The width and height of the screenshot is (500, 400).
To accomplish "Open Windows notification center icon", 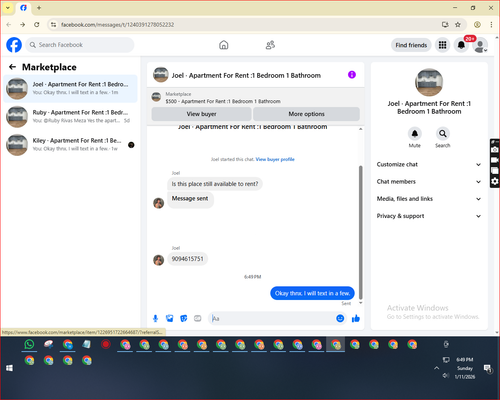I will click(488, 368).
